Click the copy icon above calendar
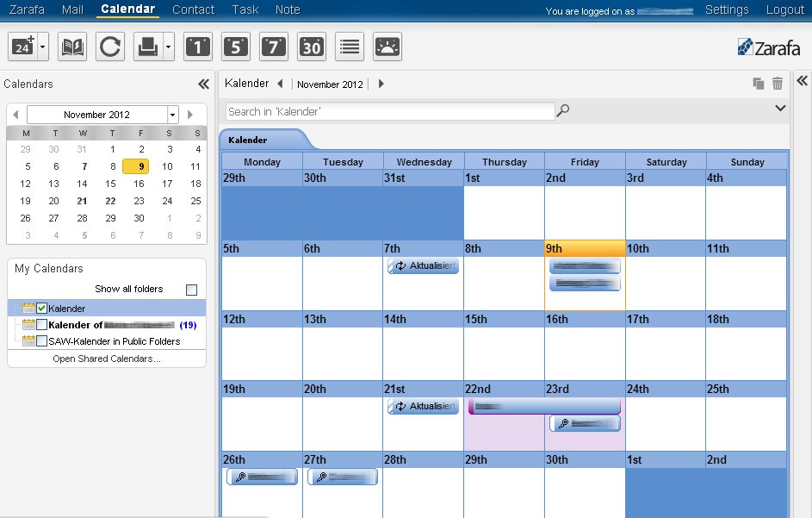Screen dimensions: 812x518 759,84
